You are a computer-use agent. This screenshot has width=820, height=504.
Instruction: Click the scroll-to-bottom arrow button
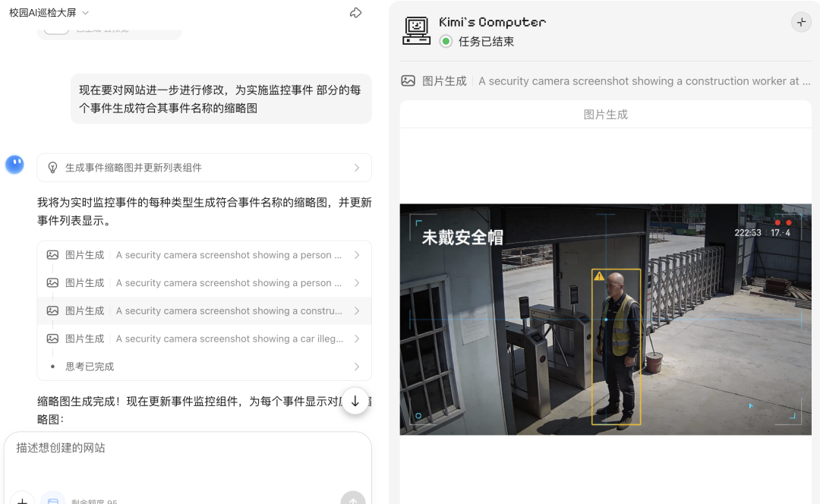[x=355, y=401]
